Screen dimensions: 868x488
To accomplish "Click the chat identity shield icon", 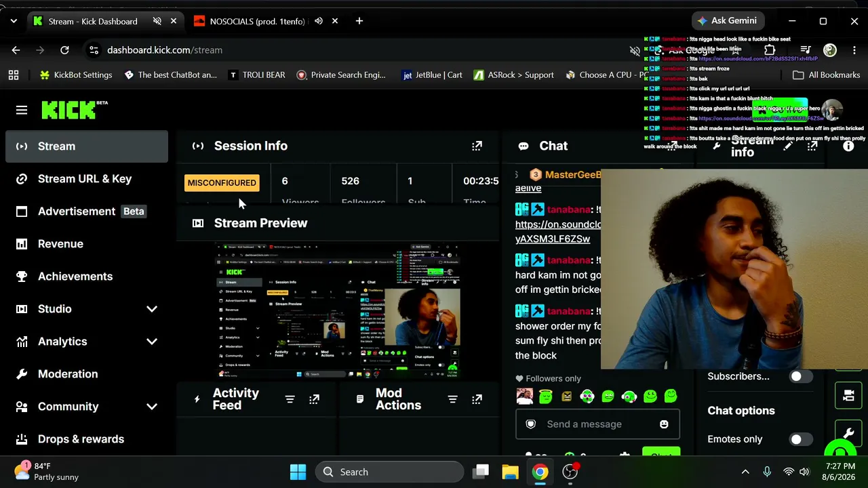I will [531, 424].
